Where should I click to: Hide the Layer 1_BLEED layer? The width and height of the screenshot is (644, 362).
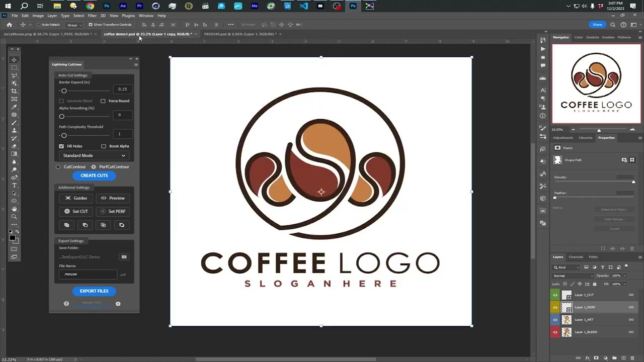click(555, 332)
